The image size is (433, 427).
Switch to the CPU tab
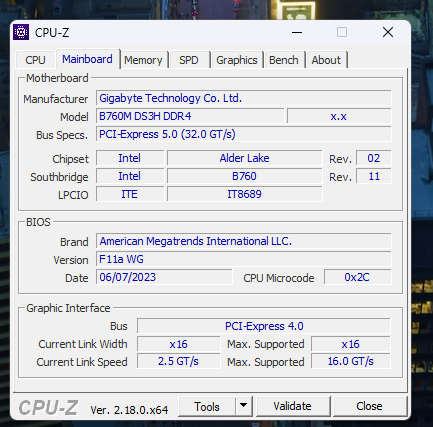35,60
